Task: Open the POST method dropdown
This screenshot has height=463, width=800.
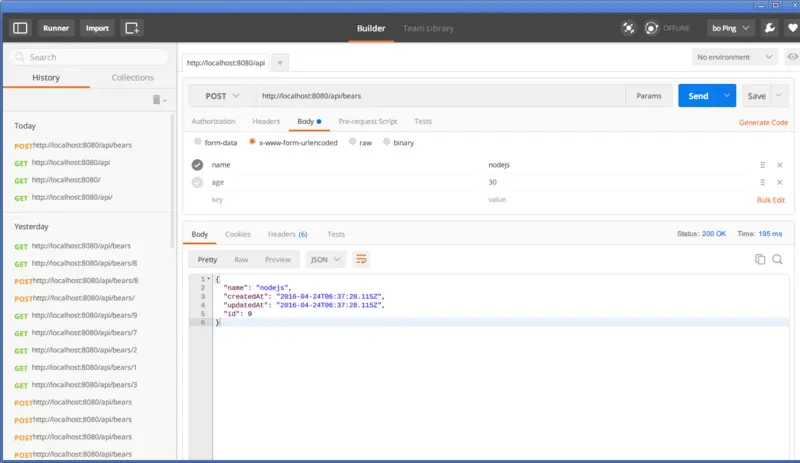Action: [222, 96]
